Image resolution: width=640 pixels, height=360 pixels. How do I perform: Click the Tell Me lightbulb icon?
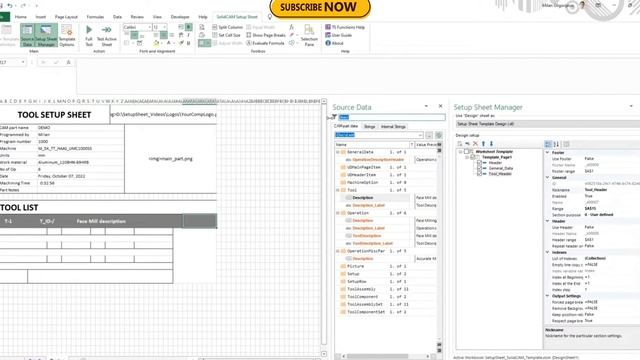click(x=270, y=17)
